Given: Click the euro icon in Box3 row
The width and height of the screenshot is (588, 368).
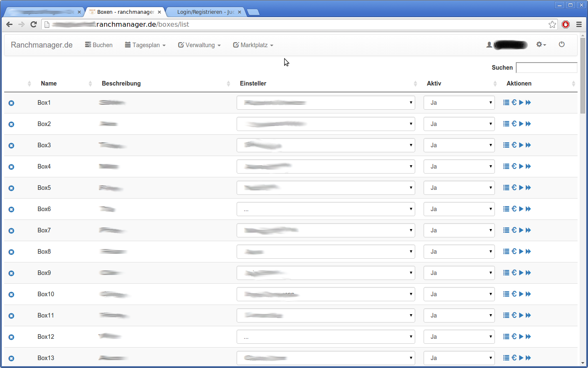Looking at the screenshot, I should point(514,145).
